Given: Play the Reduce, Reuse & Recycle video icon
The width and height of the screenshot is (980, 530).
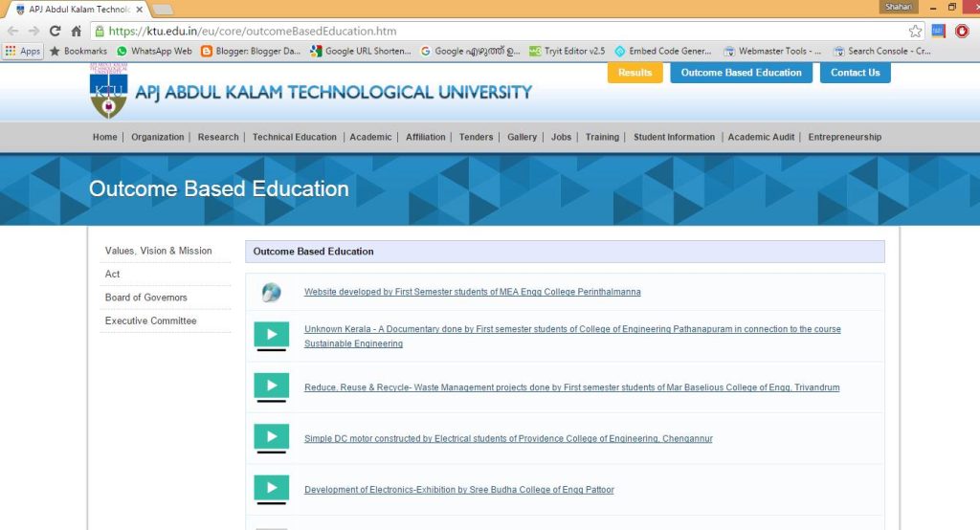Looking at the screenshot, I should pyautogui.click(x=271, y=386).
